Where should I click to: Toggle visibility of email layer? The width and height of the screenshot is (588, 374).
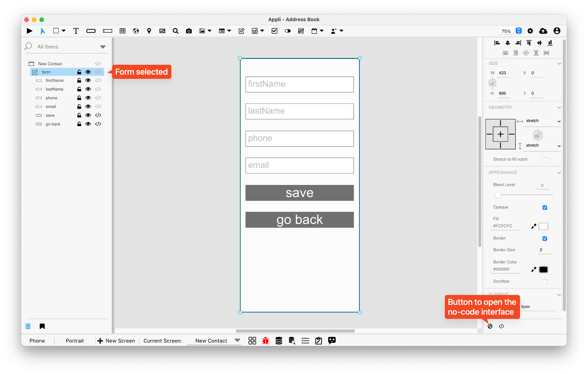click(88, 106)
